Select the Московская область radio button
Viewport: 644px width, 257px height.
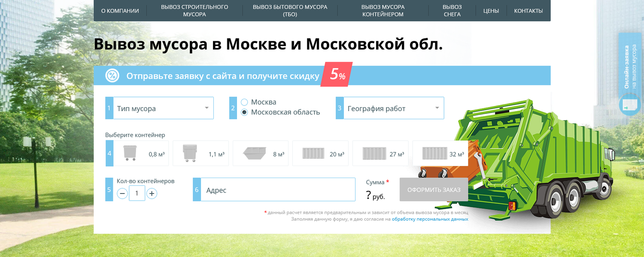pyautogui.click(x=244, y=112)
